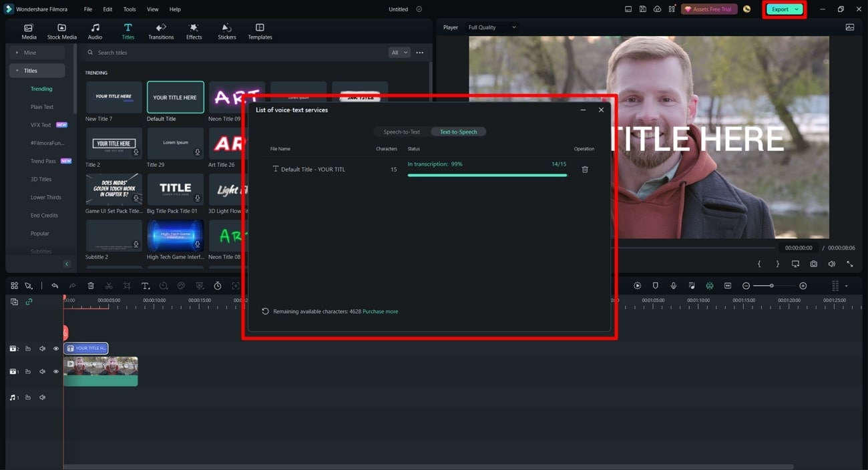Open the Color palette tool

[x=181, y=286]
